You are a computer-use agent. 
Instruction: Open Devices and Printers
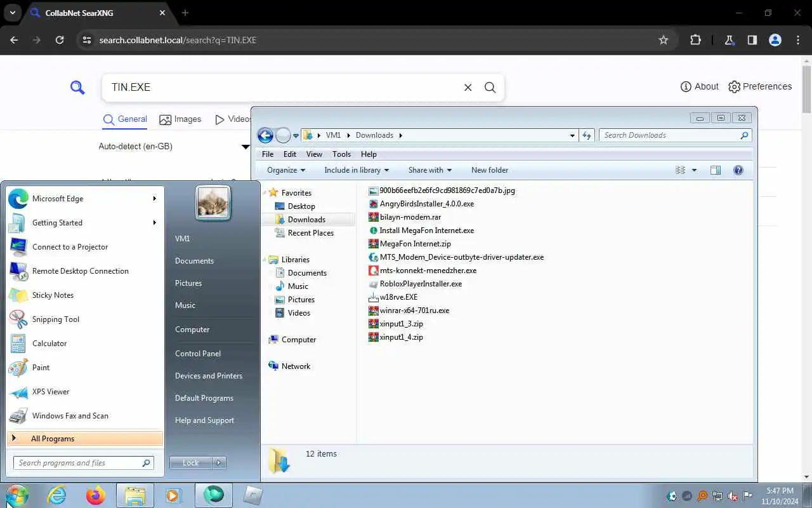[209, 376]
